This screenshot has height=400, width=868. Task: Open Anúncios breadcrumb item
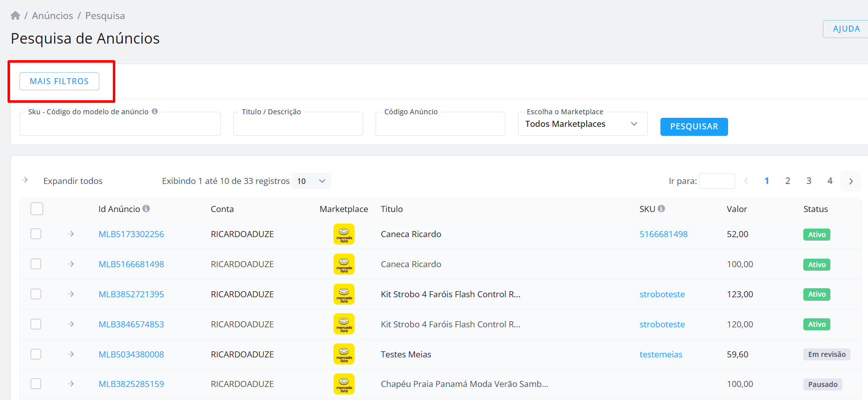coord(53,16)
